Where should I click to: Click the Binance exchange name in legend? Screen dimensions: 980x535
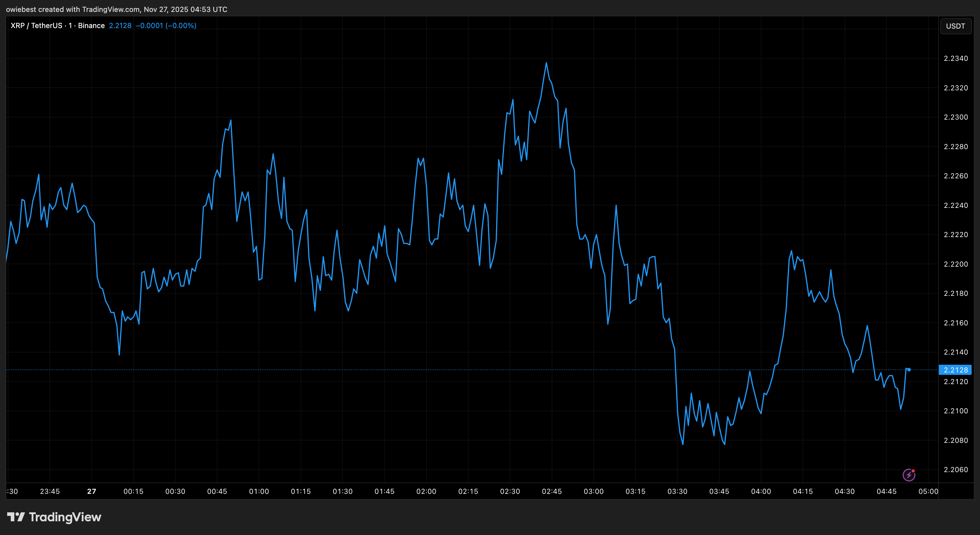pos(91,25)
